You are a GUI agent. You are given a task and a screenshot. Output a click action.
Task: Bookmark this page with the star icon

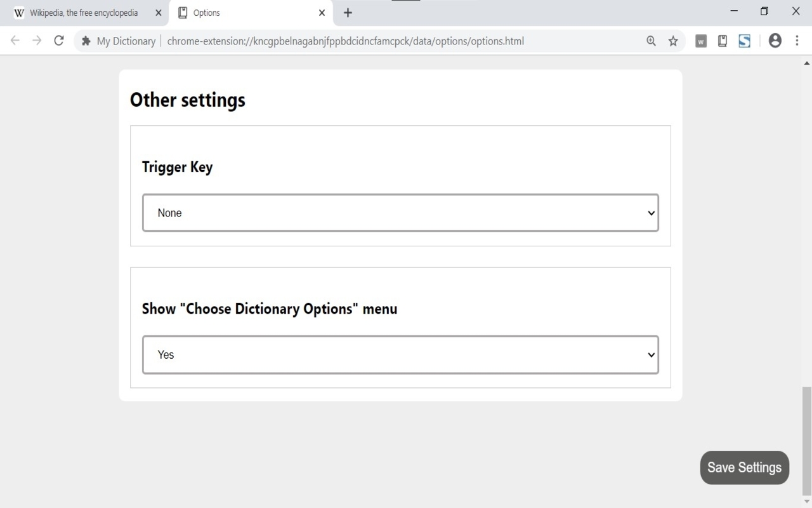[673, 41]
